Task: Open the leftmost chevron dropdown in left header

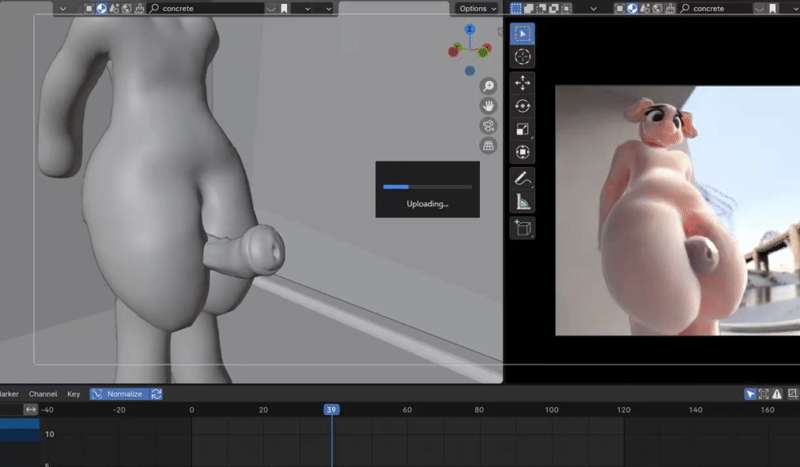Action: click(x=62, y=8)
